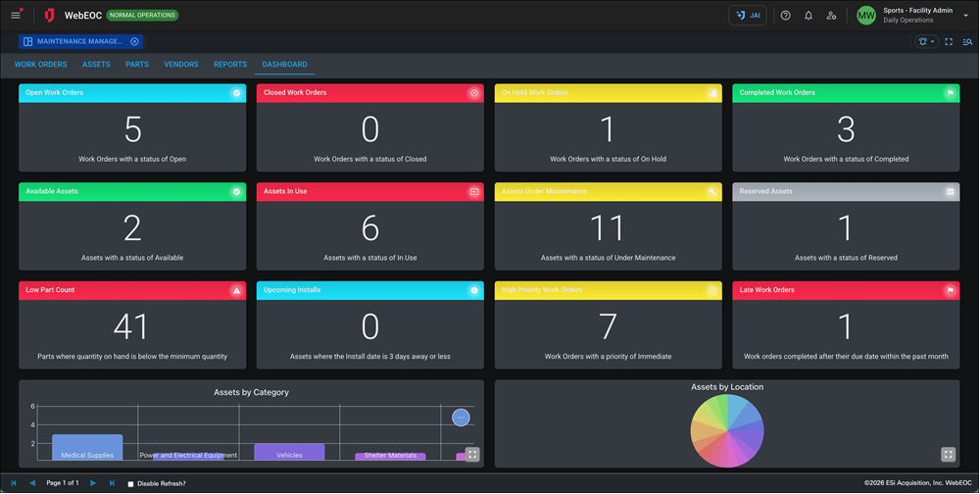Go to next page arrow
Screen dimensions: 980x494
[93, 483]
